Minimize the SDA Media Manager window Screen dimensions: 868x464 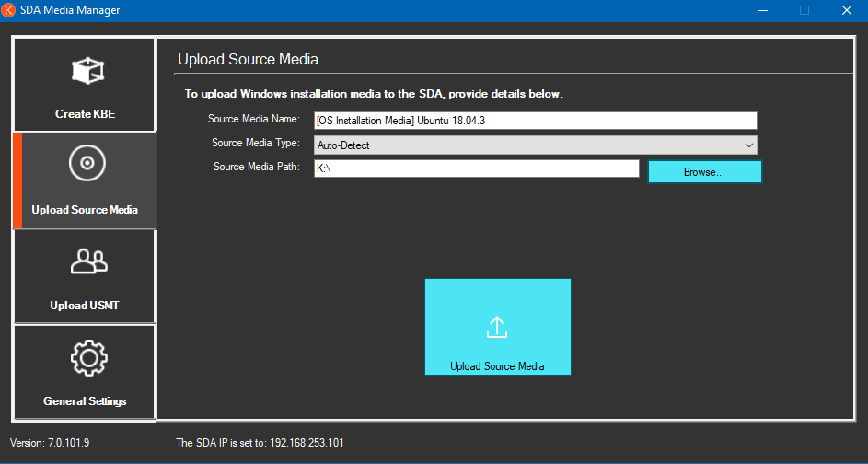coord(761,10)
